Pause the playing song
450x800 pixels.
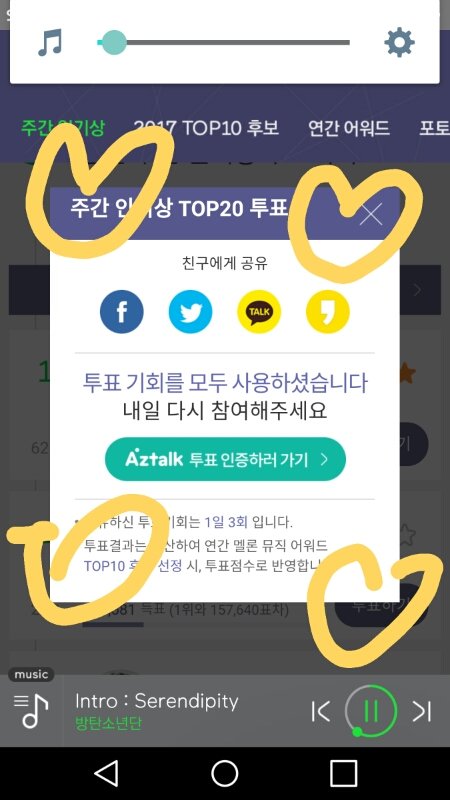coord(371,711)
